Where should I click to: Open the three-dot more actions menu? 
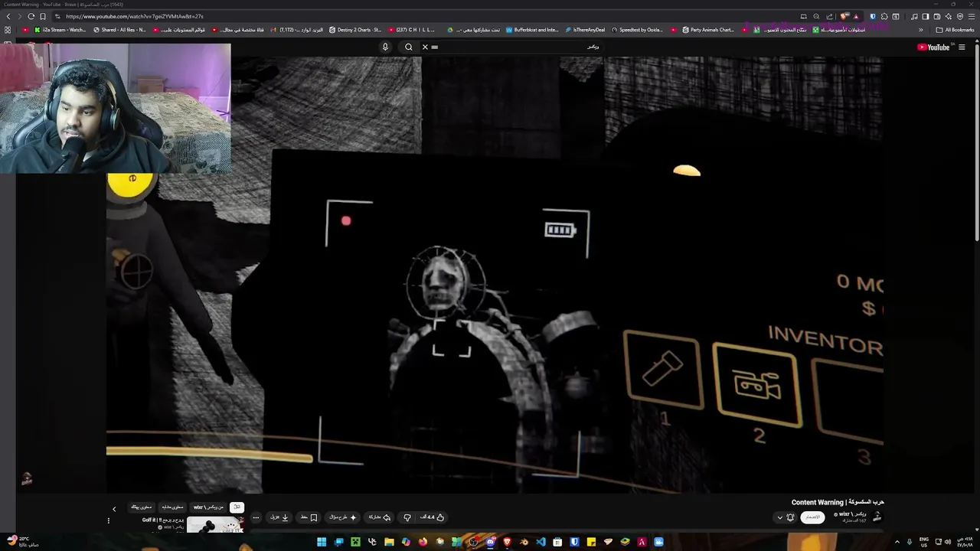point(256,517)
